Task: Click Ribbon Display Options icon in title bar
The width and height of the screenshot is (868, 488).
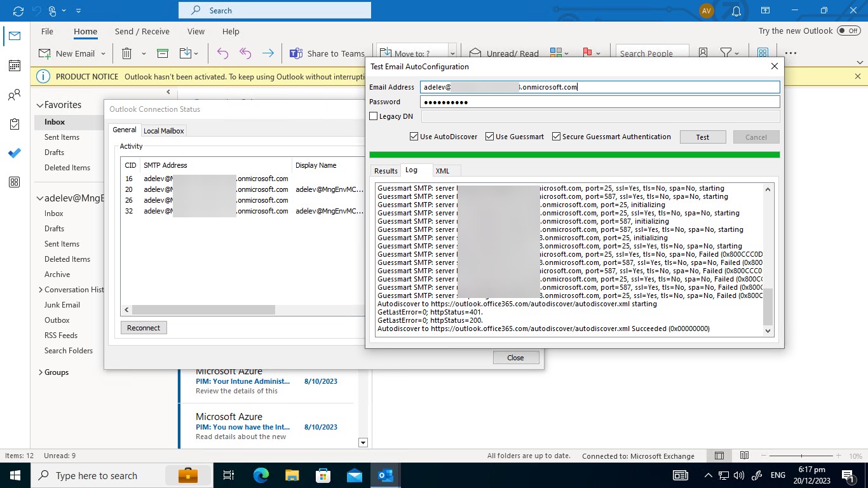Action: point(766,11)
